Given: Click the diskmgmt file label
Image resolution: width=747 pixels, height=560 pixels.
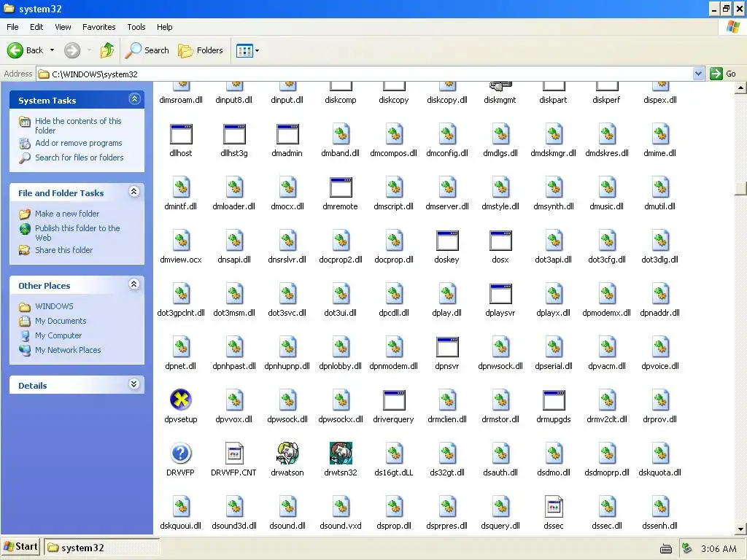Looking at the screenshot, I should pyautogui.click(x=500, y=100).
